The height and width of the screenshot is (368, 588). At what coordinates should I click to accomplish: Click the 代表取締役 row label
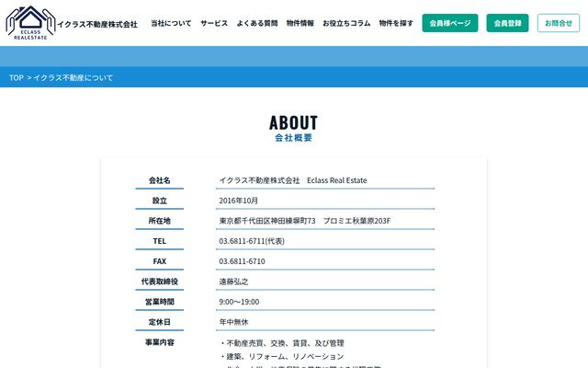pos(159,282)
